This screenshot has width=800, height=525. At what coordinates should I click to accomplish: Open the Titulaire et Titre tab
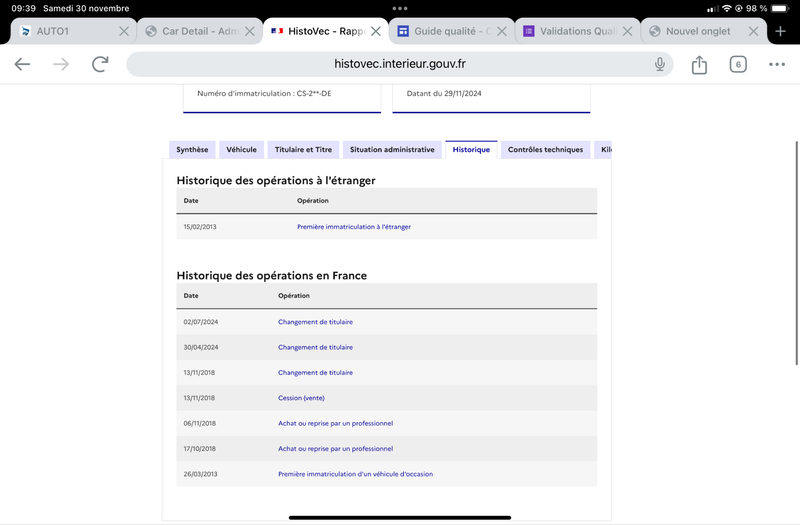click(303, 149)
